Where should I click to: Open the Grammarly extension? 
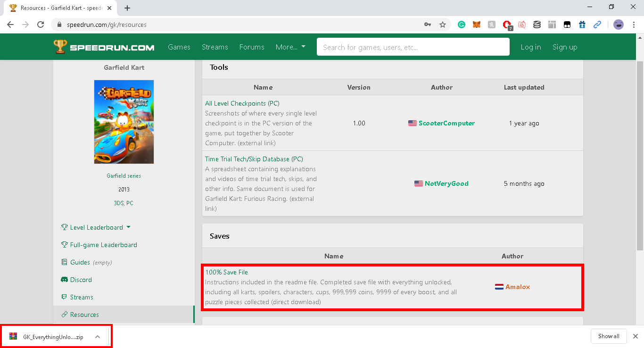pyautogui.click(x=462, y=25)
